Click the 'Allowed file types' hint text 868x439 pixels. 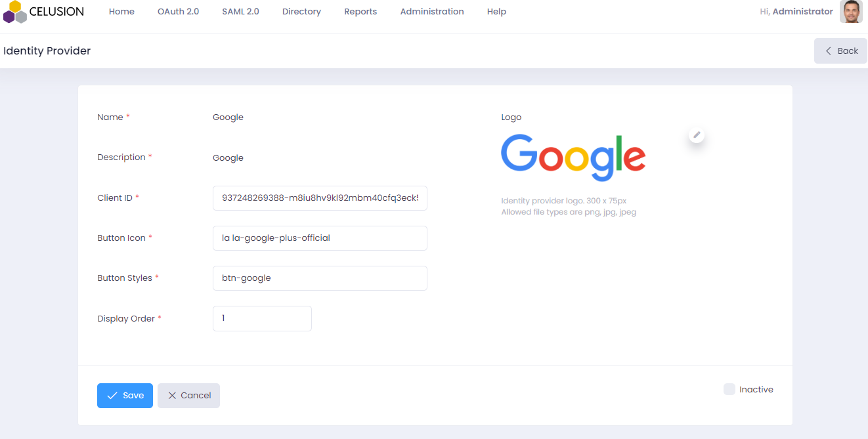pos(569,212)
